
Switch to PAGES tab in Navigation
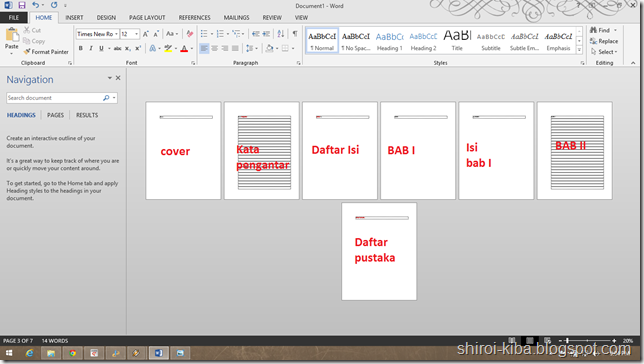tap(55, 115)
